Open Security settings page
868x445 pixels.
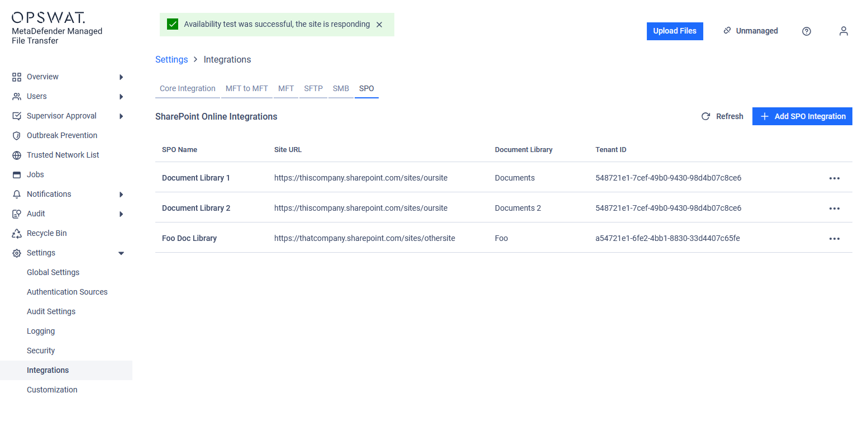pos(41,351)
